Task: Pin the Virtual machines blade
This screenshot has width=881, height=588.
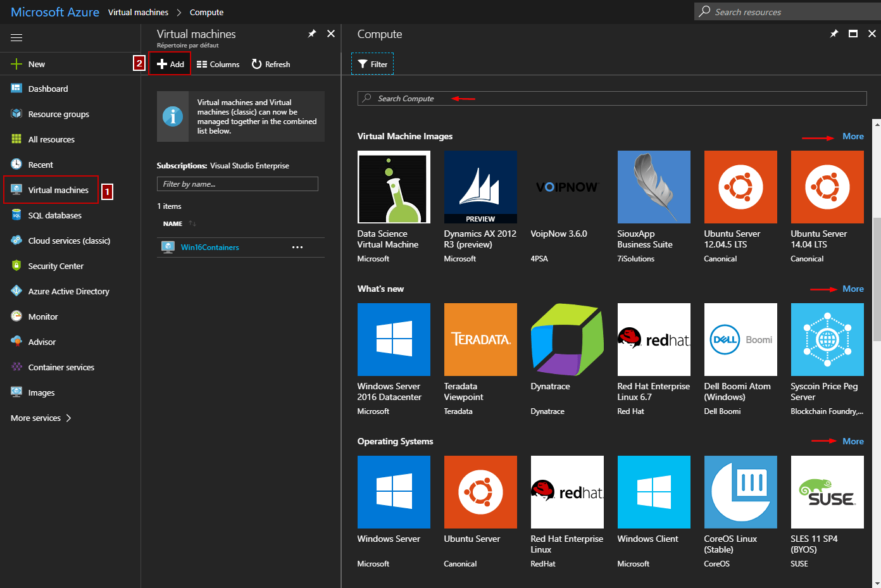Action: pos(312,34)
